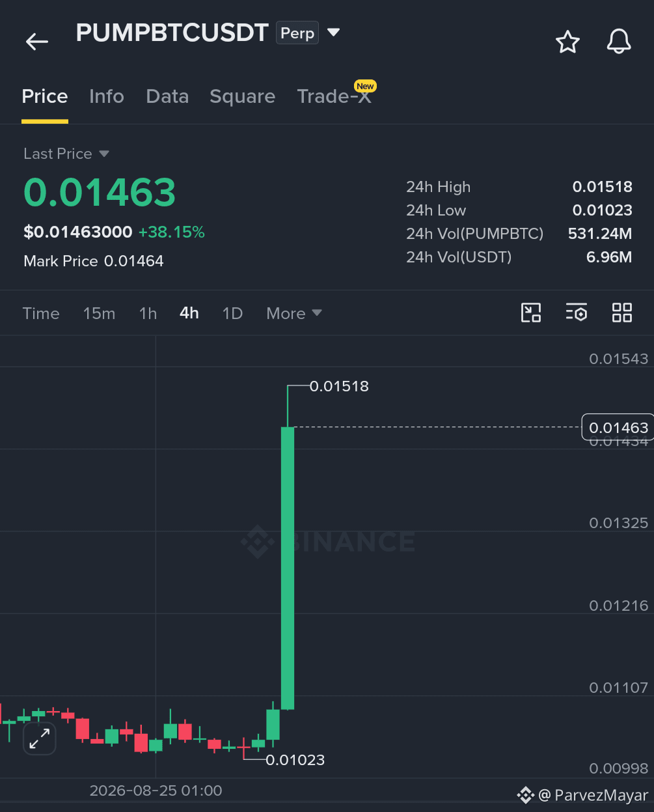Tap the Perp contract badge
Viewport: 654px width, 812px height.
coord(297,33)
